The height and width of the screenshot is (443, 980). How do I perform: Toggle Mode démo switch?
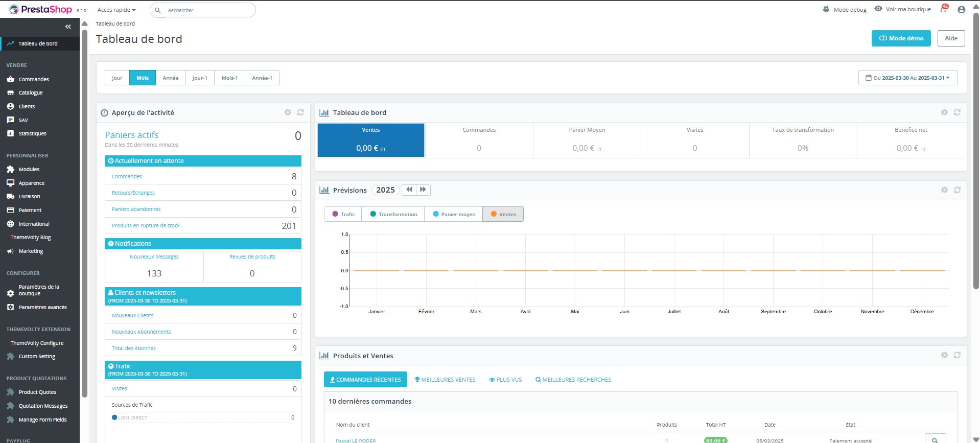901,38
